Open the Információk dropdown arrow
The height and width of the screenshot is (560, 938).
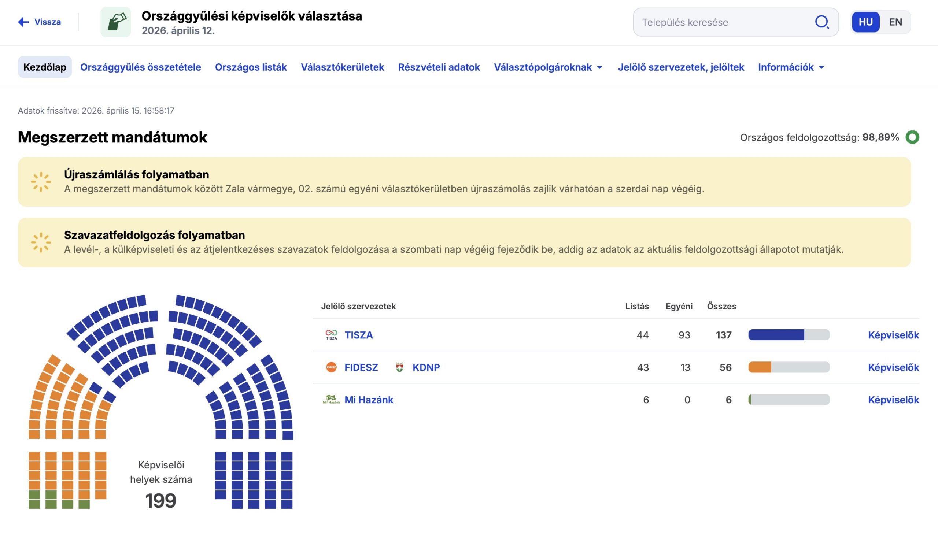tap(821, 67)
